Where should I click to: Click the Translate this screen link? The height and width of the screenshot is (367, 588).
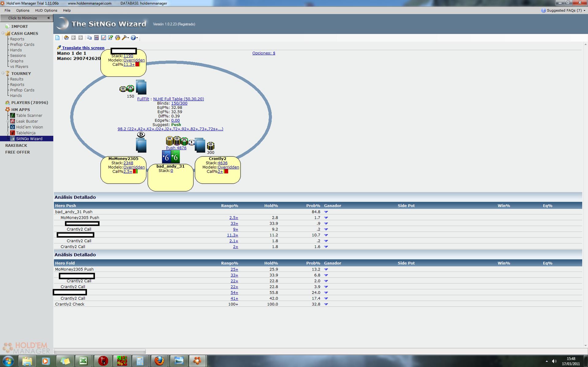(83, 48)
